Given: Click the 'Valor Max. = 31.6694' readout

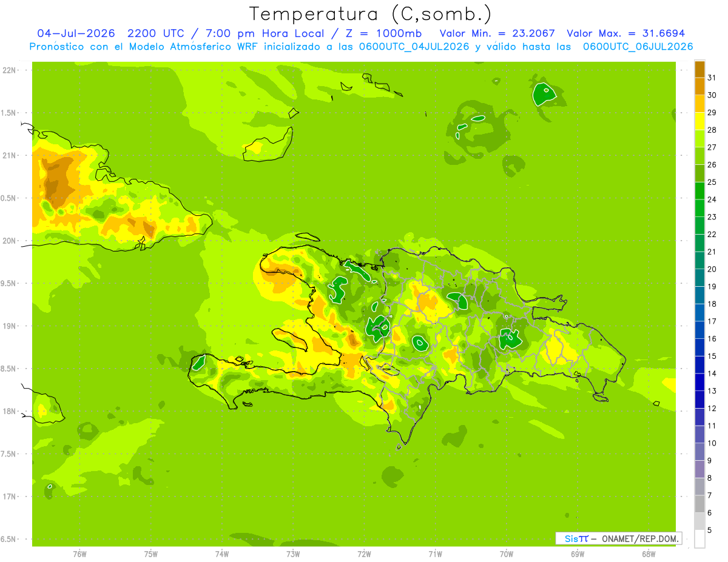Looking at the screenshot, I should point(625,33).
